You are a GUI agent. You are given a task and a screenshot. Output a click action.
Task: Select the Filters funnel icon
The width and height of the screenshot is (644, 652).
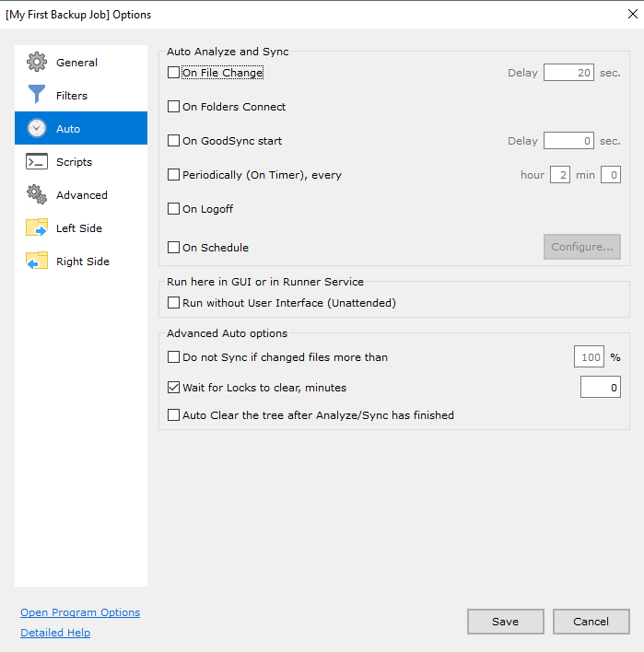click(37, 94)
